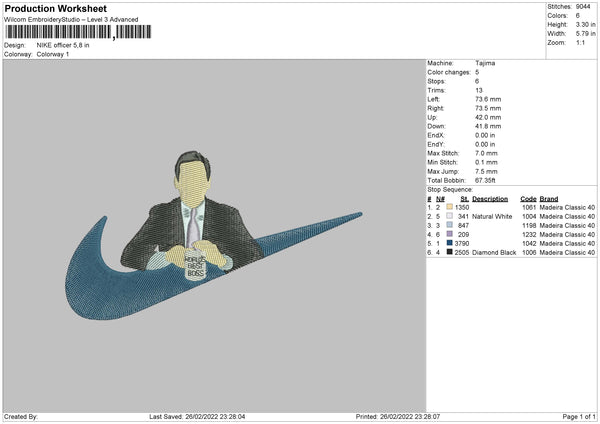
Task: Click the stitches count '9044'
Action: coord(583,7)
